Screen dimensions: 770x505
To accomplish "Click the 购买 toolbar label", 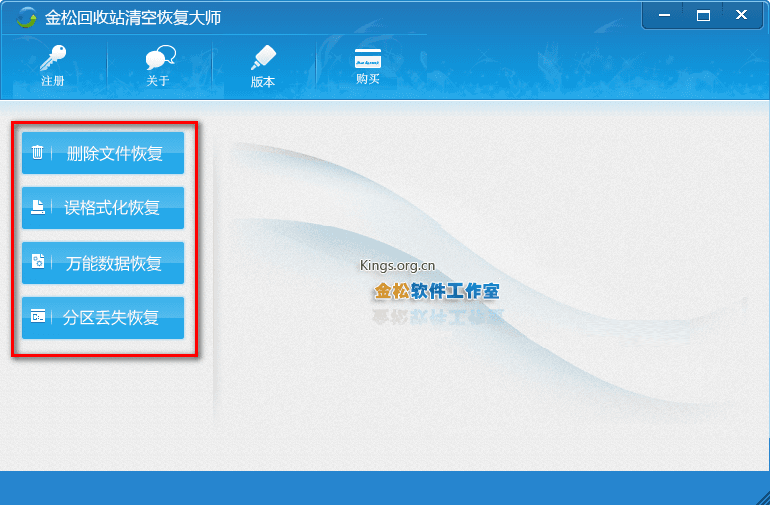I will pyautogui.click(x=368, y=79).
